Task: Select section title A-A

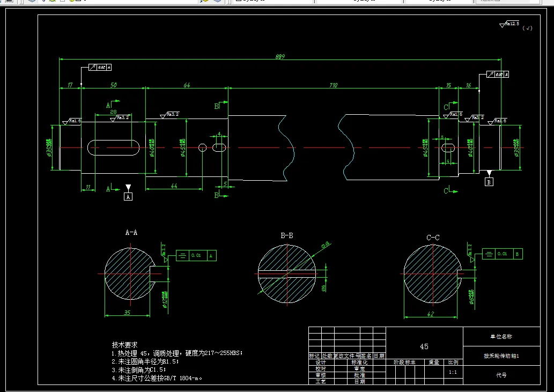Action: coord(131,232)
